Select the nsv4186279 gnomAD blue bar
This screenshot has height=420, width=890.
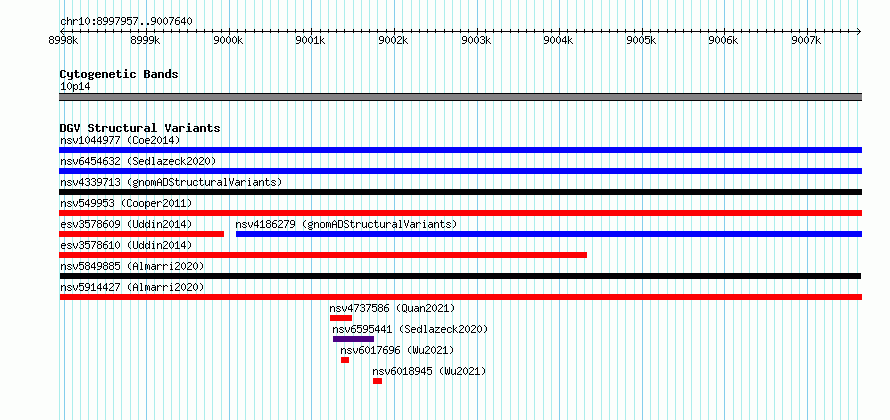[549, 234]
